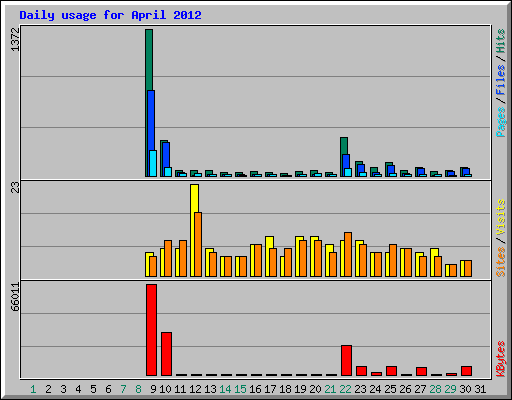512x400 pixels.
Task: Select the orange Sites bar for day 22
Action: point(348,254)
